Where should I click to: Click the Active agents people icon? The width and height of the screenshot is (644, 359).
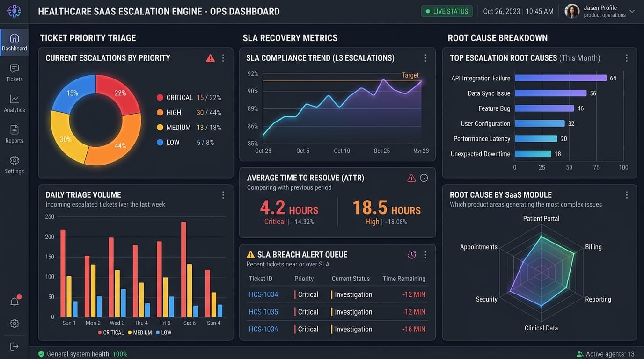pyautogui.click(x=580, y=354)
